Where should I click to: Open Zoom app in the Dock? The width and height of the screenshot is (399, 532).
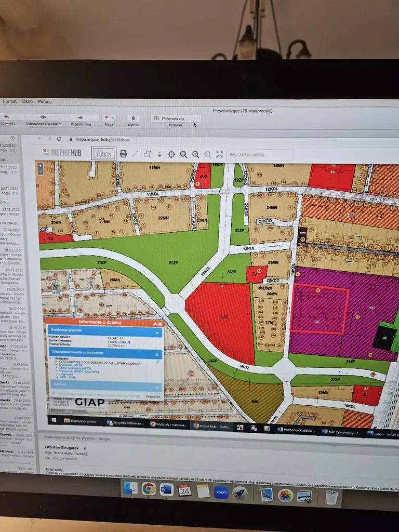(x=221, y=491)
